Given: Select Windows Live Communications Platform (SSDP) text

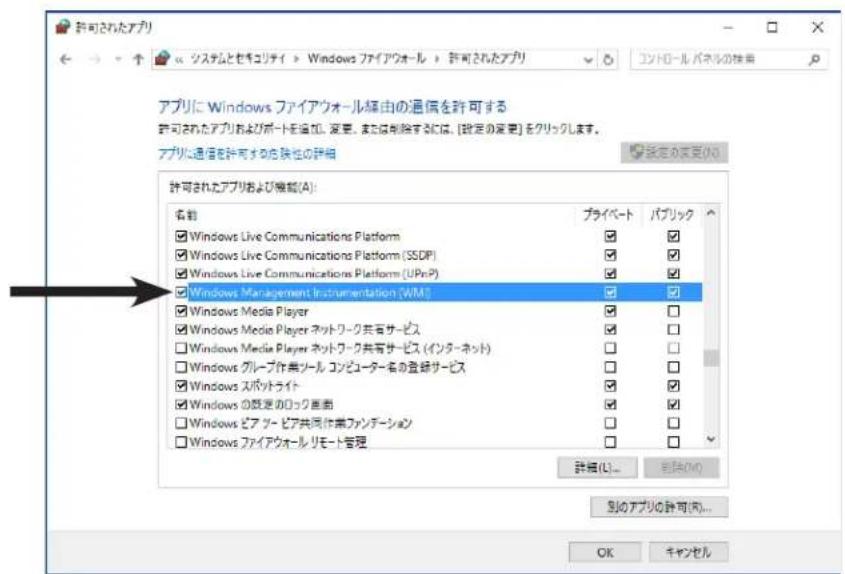Looking at the screenshot, I should tap(313, 255).
